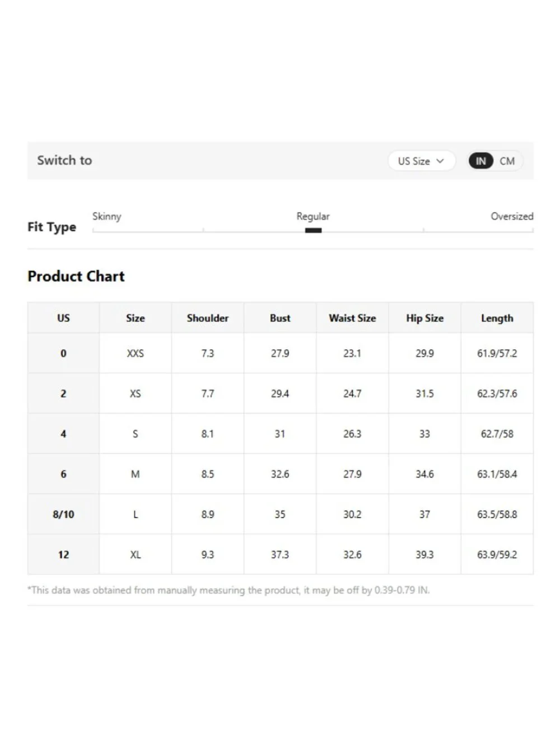This screenshot has width=560, height=747.
Task: Click the Regular fit type marker
Action: click(313, 230)
